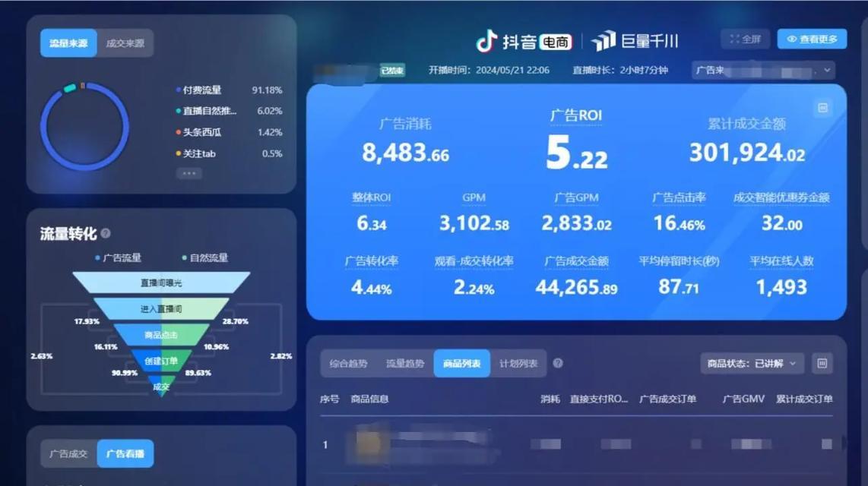Click 抖音电商 logo
Viewport: 868px width, 486px height.
[x=524, y=42]
